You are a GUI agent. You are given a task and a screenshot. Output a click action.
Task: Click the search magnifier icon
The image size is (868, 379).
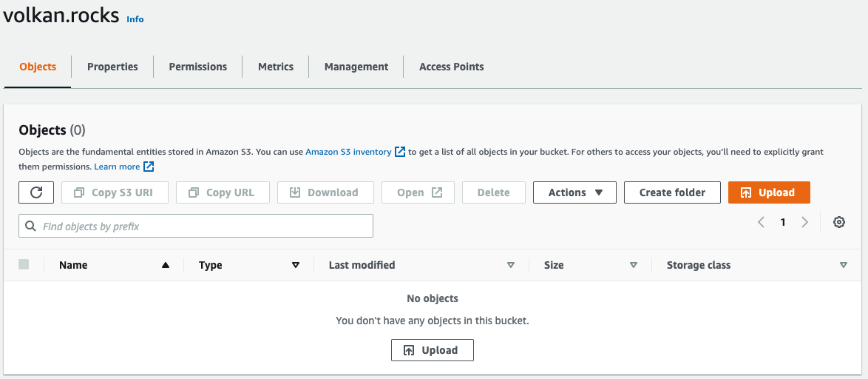click(x=30, y=226)
